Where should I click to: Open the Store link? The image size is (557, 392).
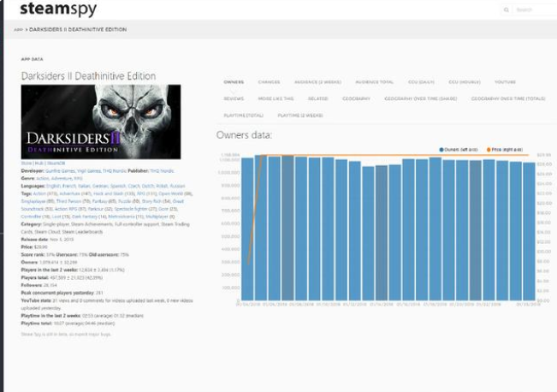point(27,163)
